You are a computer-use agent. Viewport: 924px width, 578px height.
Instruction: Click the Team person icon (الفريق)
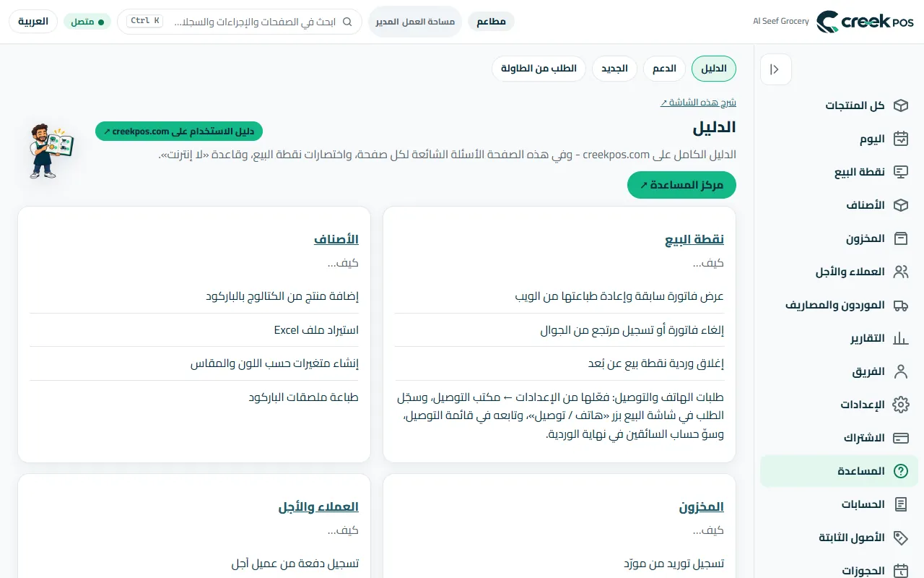[x=900, y=371]
